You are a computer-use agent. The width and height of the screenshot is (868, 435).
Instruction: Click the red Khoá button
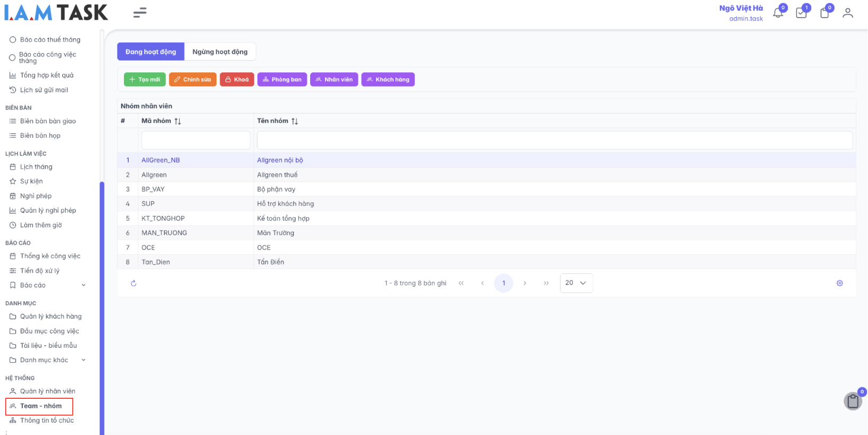237,80
